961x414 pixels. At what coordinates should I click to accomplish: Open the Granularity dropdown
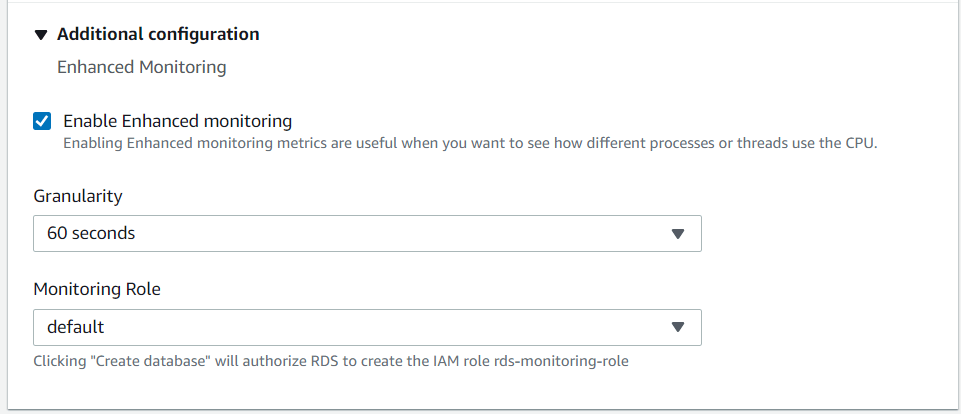pyautogui.click(x=366, y=233)
